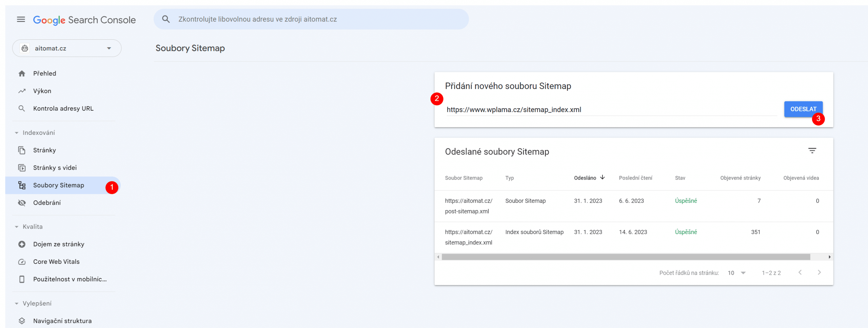Click the sitemap URL input field

pyautogui.click(x=612, y=110)
